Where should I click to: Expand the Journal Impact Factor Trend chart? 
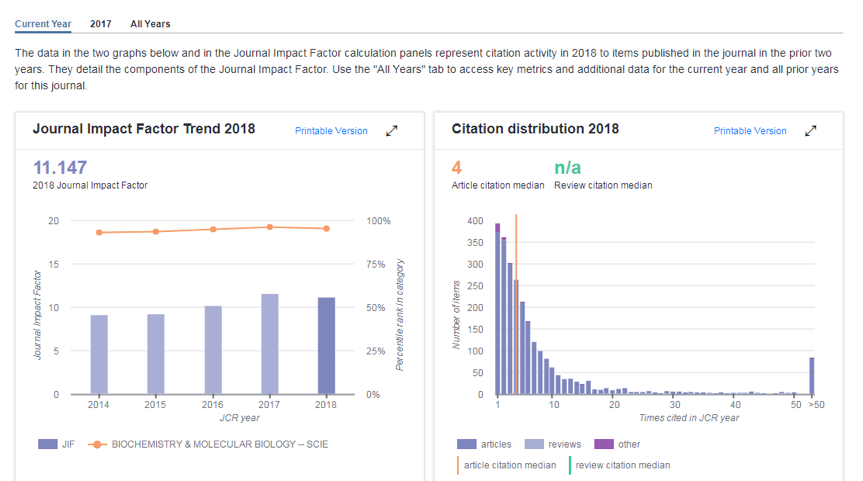point(393,130)
